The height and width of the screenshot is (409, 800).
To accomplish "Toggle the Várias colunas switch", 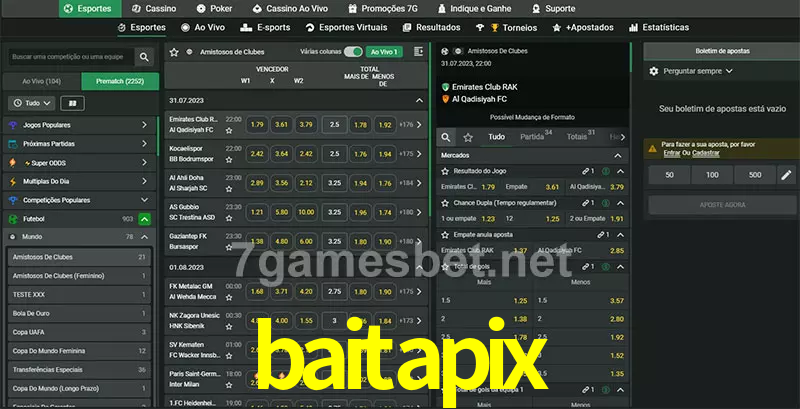I will coord(353,51).
